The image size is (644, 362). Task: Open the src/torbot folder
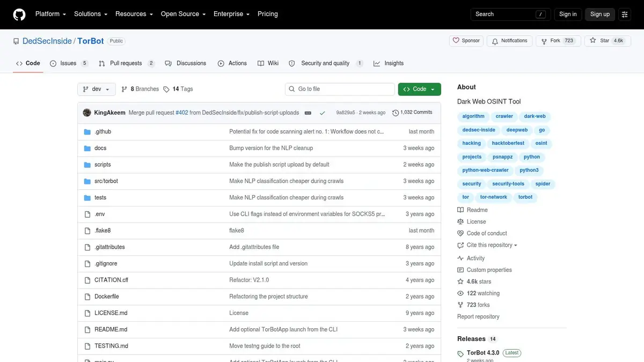[x=106, y=181]
